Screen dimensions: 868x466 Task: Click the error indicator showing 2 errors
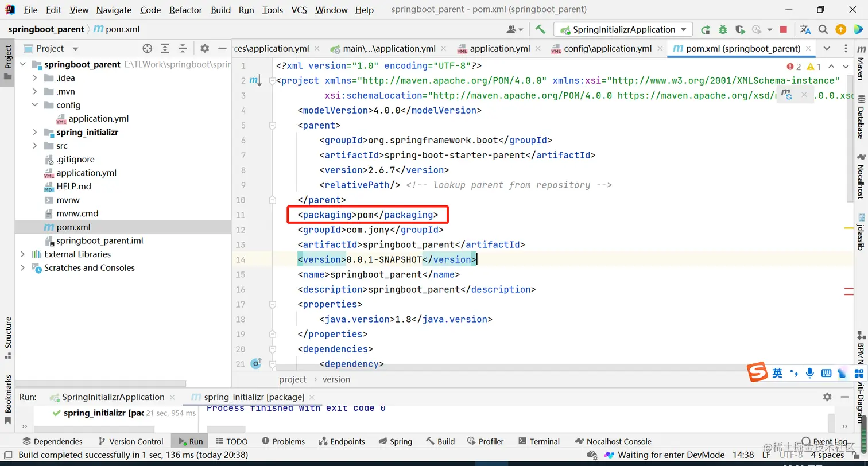(x=794, y=67)
